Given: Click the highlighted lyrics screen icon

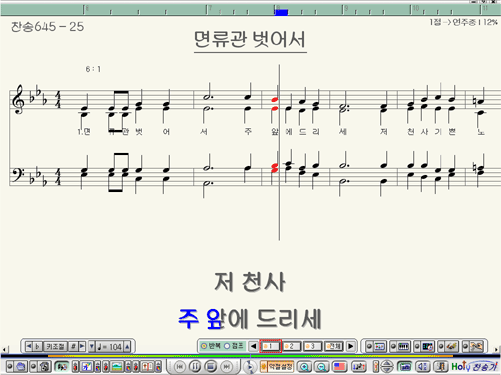Looking at the screenshot, I should click(x=404, y=367).
